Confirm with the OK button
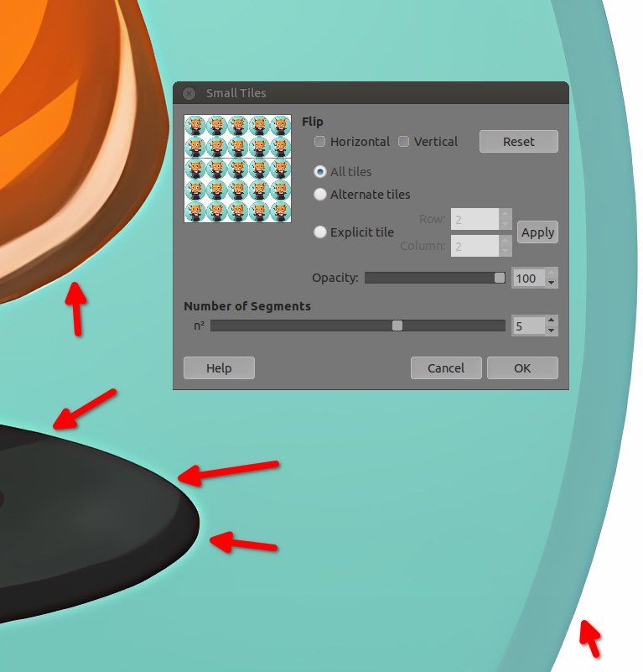This screenshot has height=672, width=643. tap(522, 367)
